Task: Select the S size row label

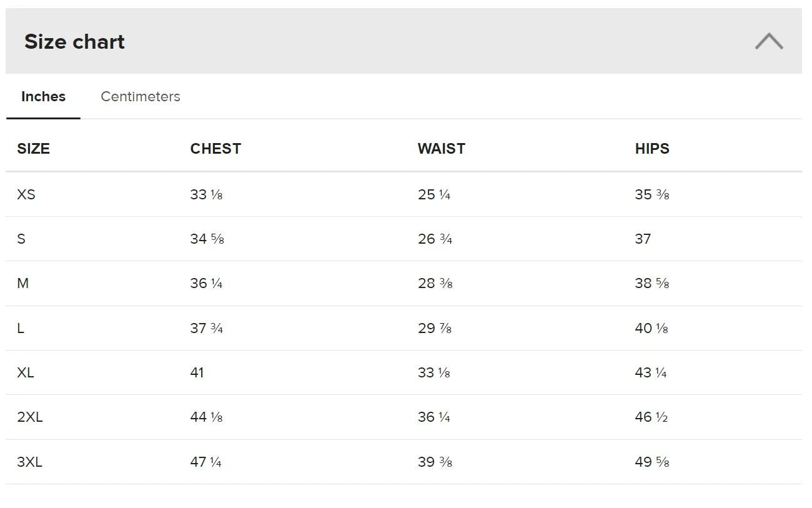Action: [x=21, y=239]
